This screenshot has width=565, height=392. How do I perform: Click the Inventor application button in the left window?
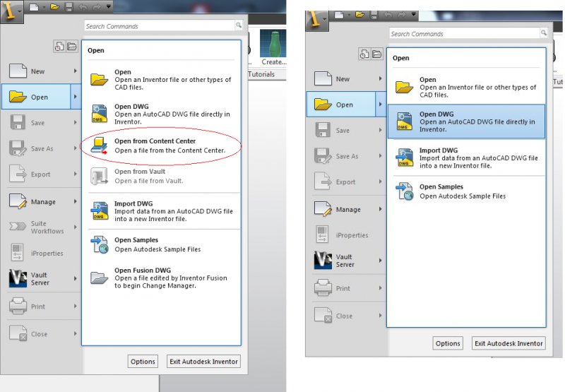point(11,11)
